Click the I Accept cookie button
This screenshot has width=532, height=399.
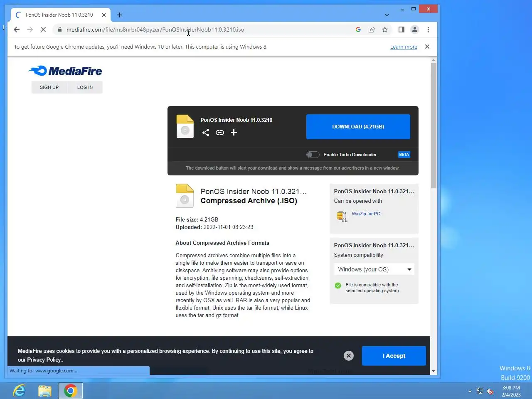(x=394, y=356)
